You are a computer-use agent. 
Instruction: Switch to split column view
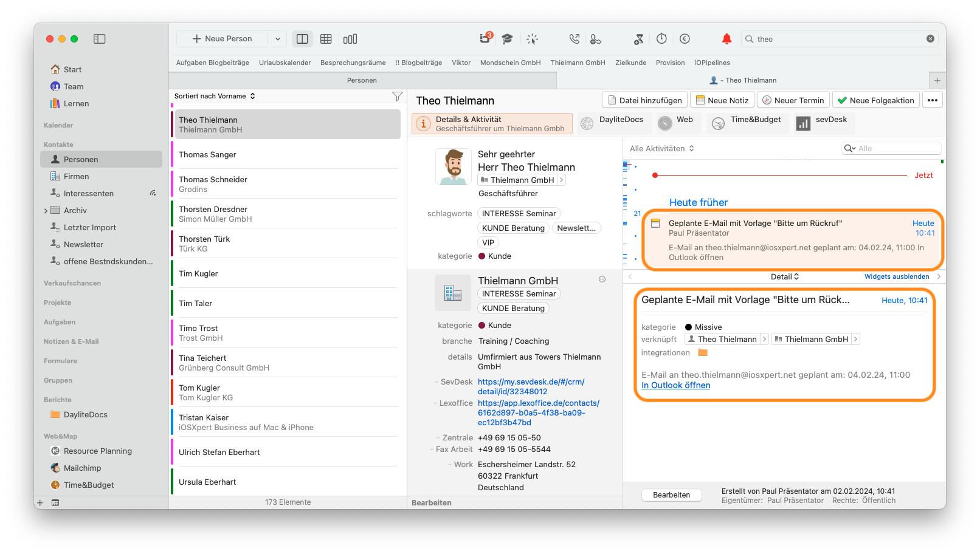pyautogui.click(x=302, y=39)
